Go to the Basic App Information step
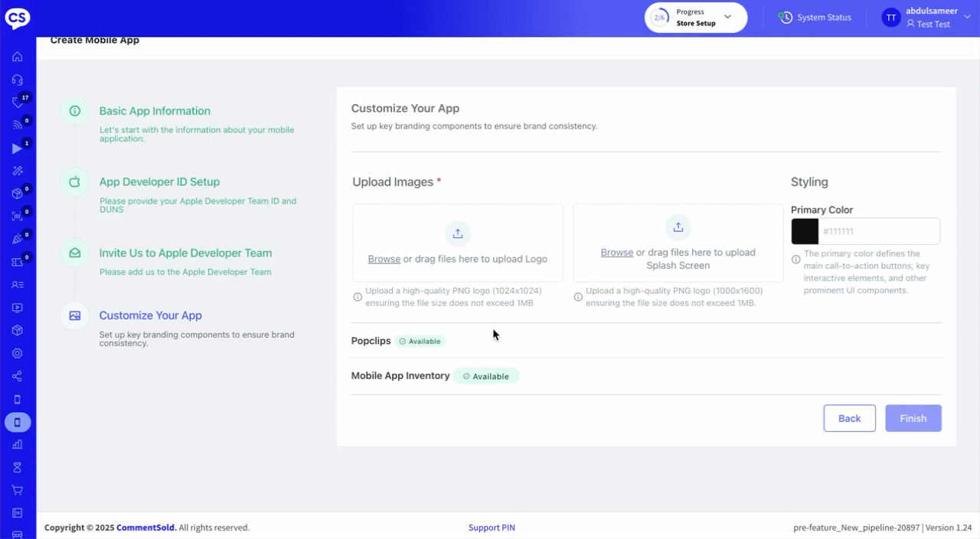This screenshot has height=539, width=980. click(x=155, y=111)
